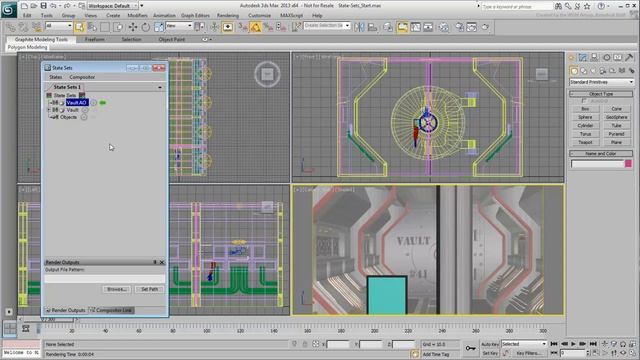Open the Material Editor icon

443,27
